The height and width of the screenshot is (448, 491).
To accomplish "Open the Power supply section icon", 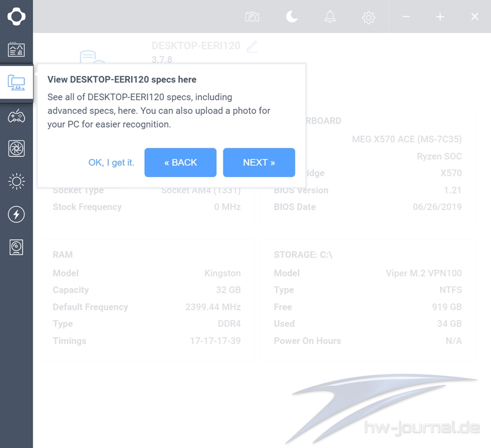I will [16, 247].
